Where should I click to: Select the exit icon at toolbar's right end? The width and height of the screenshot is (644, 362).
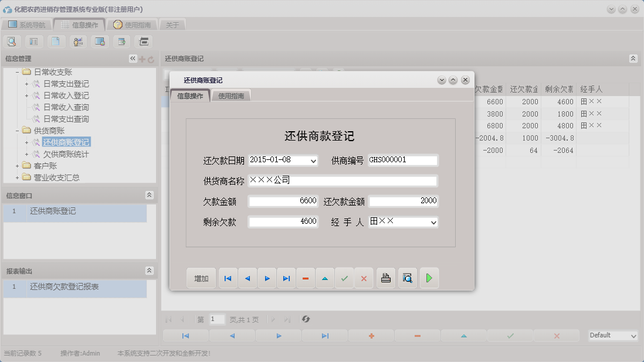[143, 42]
